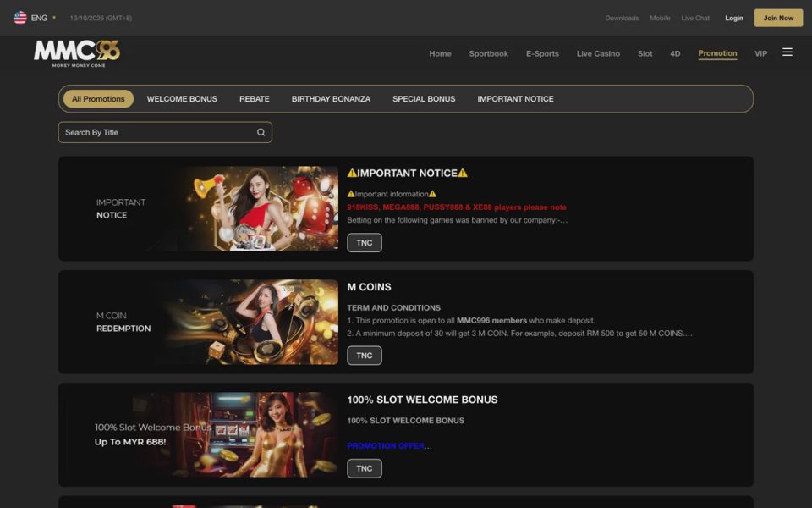
Task: Open the hamburger menu icon
Action: click(x=787, y=52)
